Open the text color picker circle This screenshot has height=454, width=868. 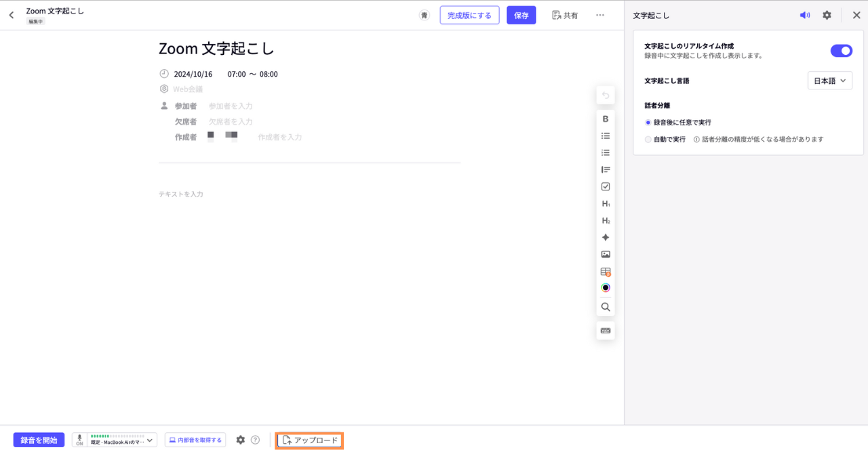point(606,288)
